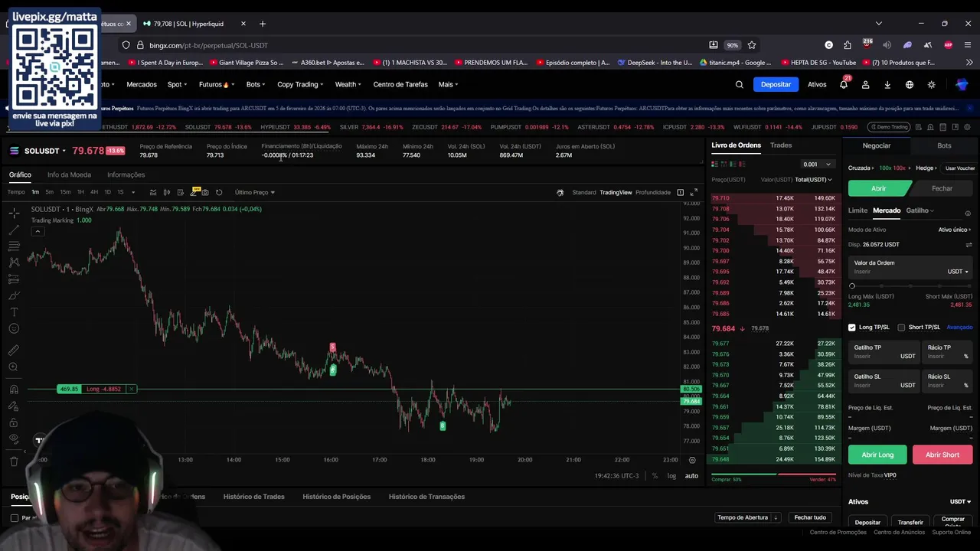Select the zoom in magnifier tool

14,367
